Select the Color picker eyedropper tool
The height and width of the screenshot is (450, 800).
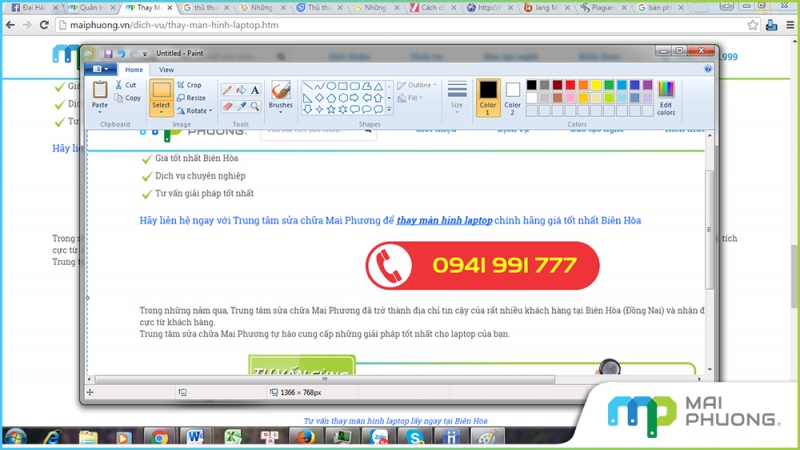click(241, 106)
